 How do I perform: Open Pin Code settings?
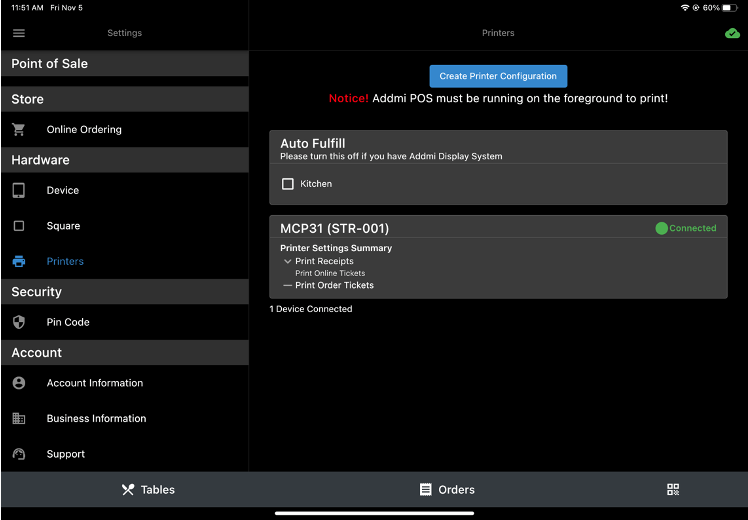(x=125, y=322)
